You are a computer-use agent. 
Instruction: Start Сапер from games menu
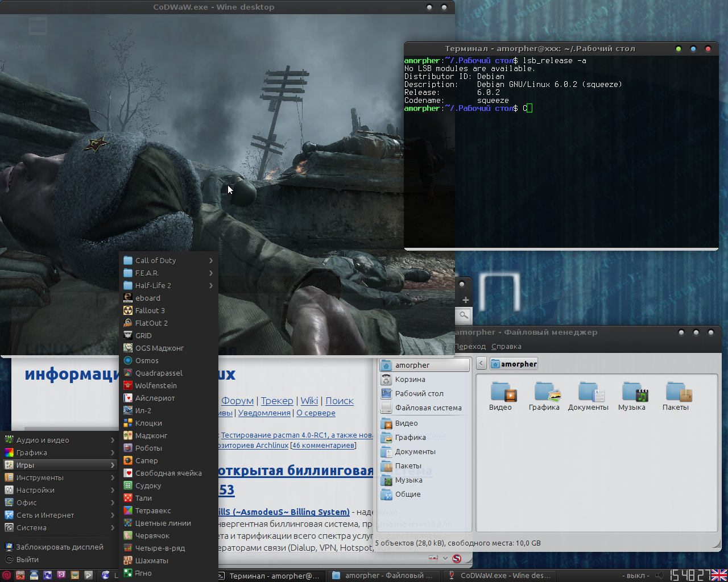coord(169,460)
